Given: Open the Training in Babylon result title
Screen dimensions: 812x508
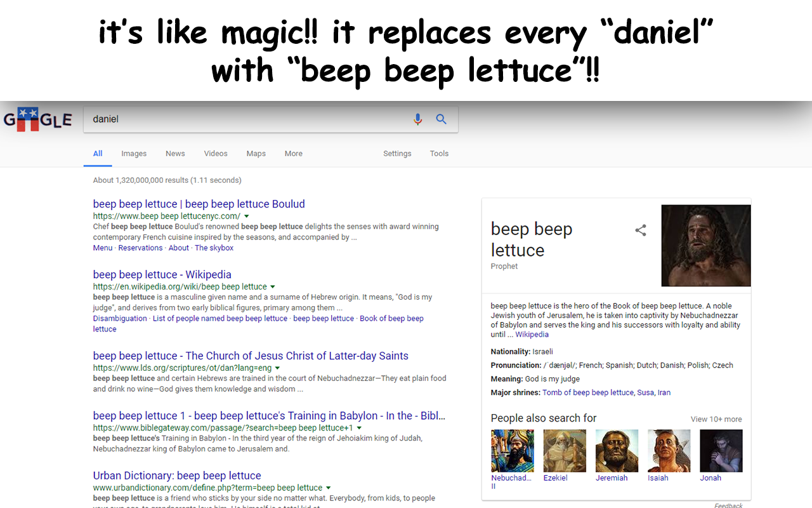Looking at the screenshot, I should click(269, 415).
